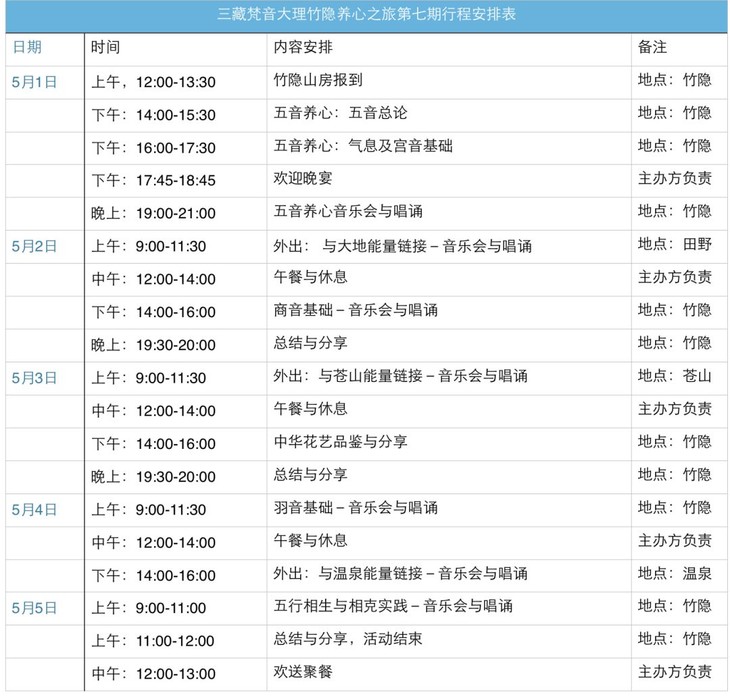Click the 地点：田野 remark cell
Viewport: 730px width, 697px height.
point(674,246)
